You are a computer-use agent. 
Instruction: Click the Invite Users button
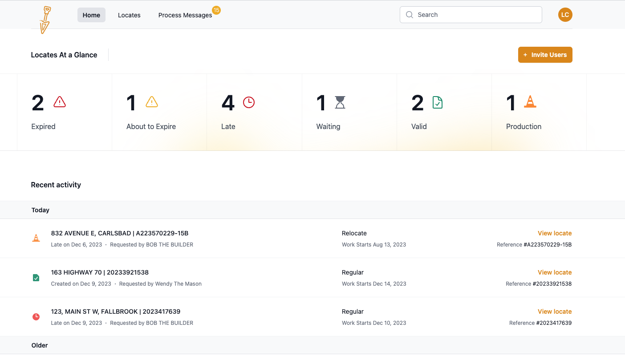pos(545,54)
